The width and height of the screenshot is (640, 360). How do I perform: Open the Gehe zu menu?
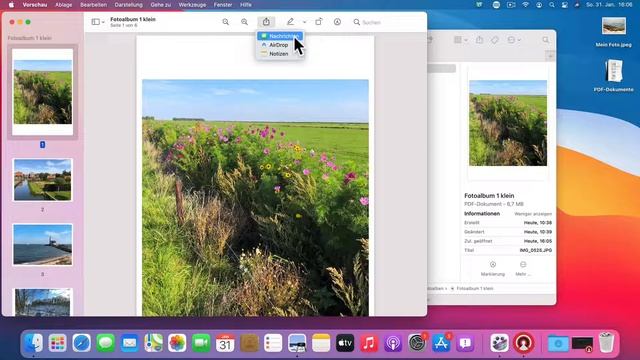[x=161, y=5]
